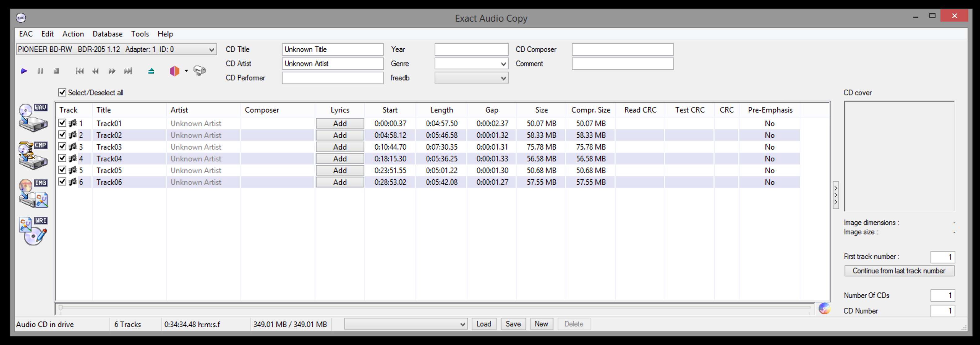980x345 pixels.
Task: Uncheck Track02 selection checkbox
Action: click(x=61, y=135)
